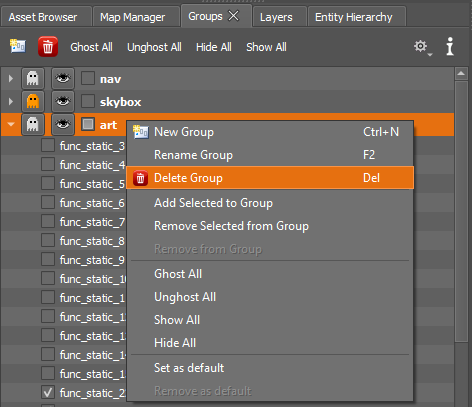
Task: Check the skybox group checkbox
Action: coord(88,101)
